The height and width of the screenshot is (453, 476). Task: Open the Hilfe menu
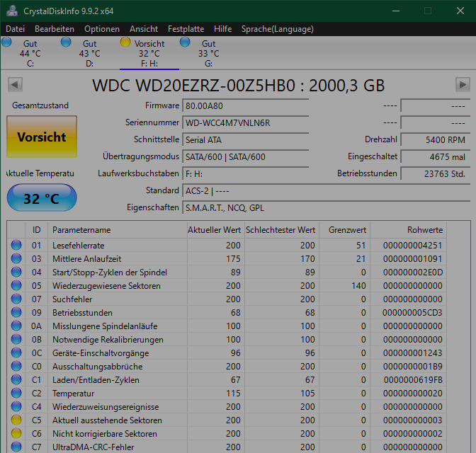[x=222, y=29]
